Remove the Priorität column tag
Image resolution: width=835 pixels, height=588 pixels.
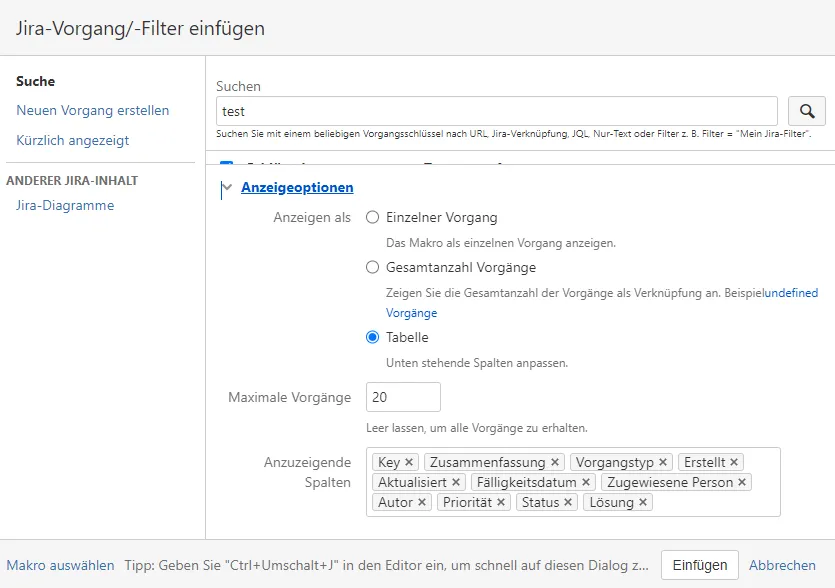[x=501, y=502]
